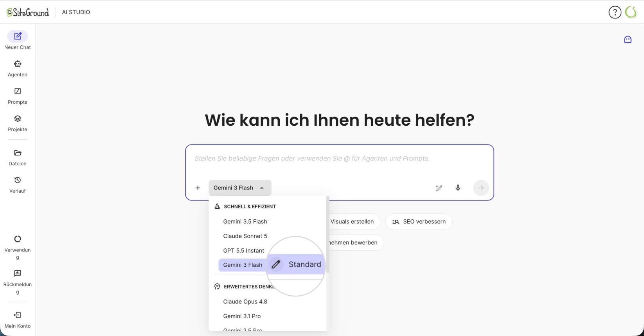Open the help question mark icon

click(615, 13)
